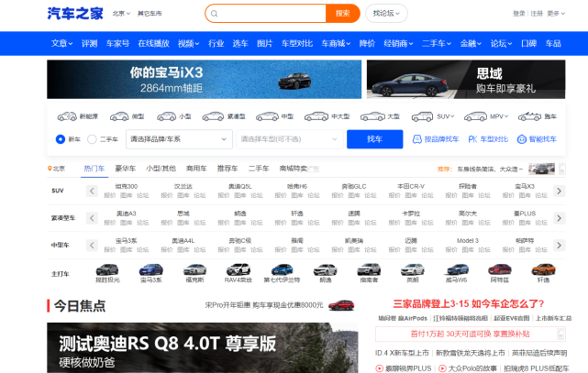Open 降价 in the navigation bar
The height and width of the screenshot is (373, 588).
coord(367,43)
